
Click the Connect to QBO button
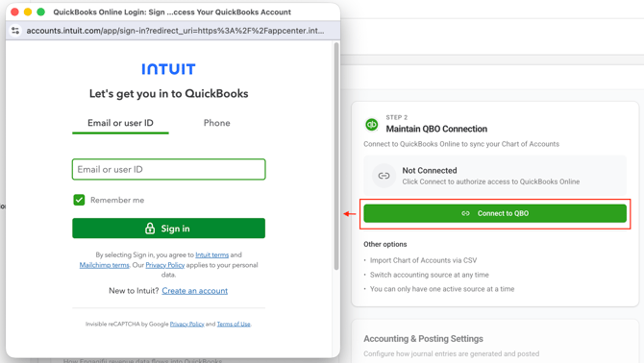tap(495, 213)
